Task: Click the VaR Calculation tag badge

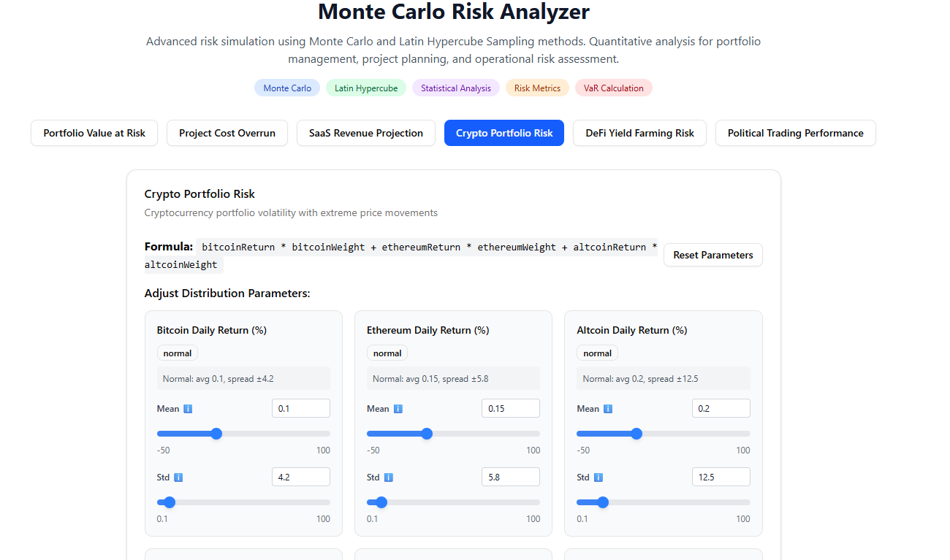Action: click(613, 88)
